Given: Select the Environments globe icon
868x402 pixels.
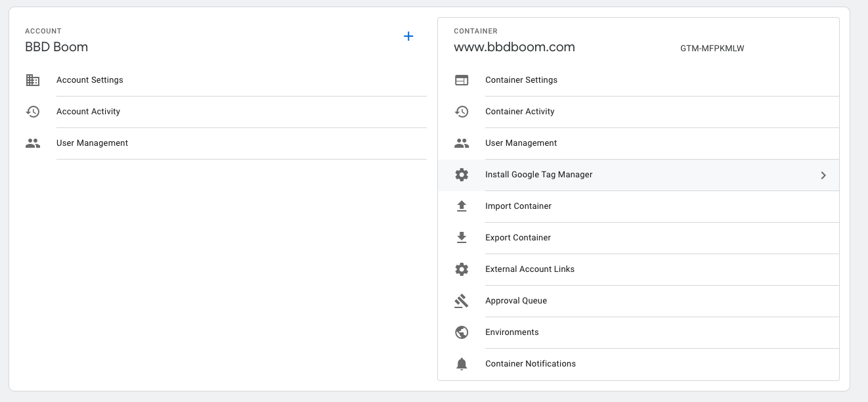Looking at the screenshot, I should pos(462,332).
